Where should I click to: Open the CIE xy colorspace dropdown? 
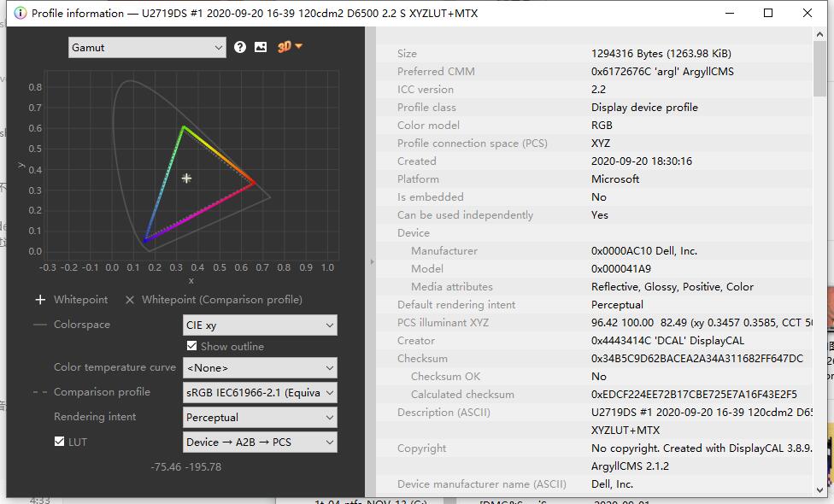[x=260, y=325]
